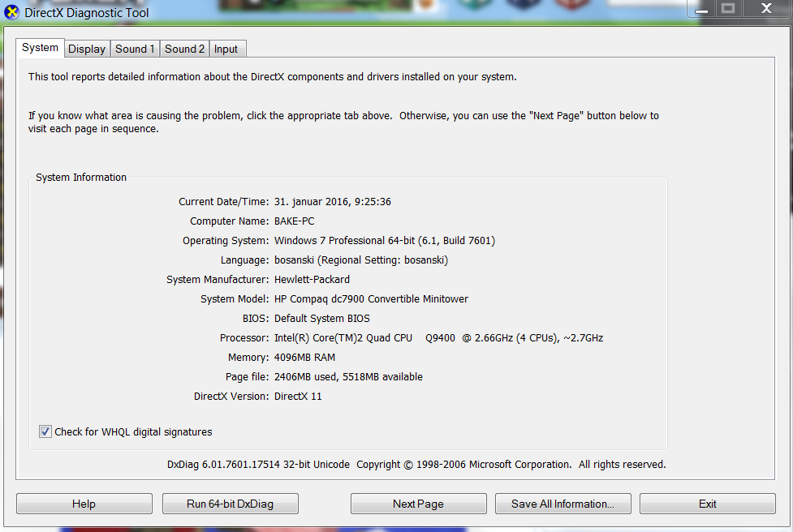Click the 4096MB RAM memory value
Screen dimensions: 793x532
coord(304,357)
